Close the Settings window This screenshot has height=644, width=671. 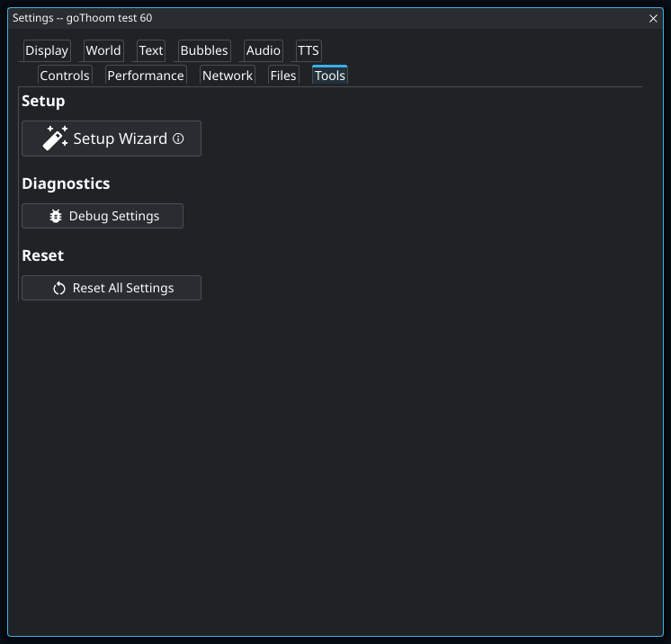653,18
